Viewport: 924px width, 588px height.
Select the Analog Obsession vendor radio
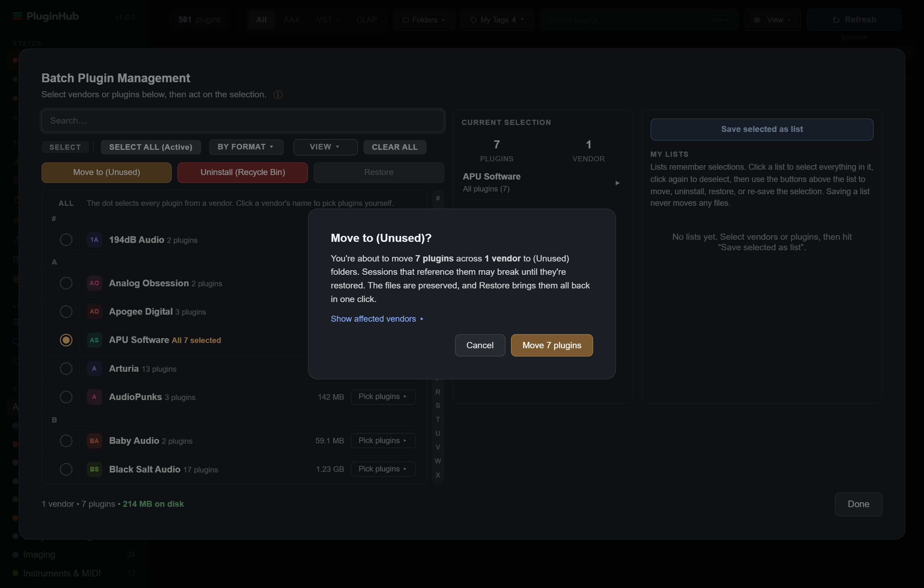pos(66,283)
